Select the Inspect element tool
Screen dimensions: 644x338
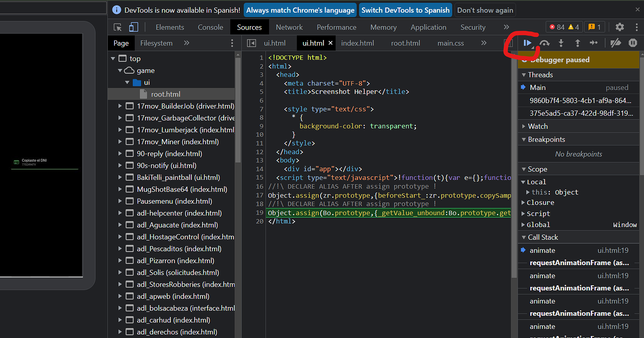click(x=117, y=27)
